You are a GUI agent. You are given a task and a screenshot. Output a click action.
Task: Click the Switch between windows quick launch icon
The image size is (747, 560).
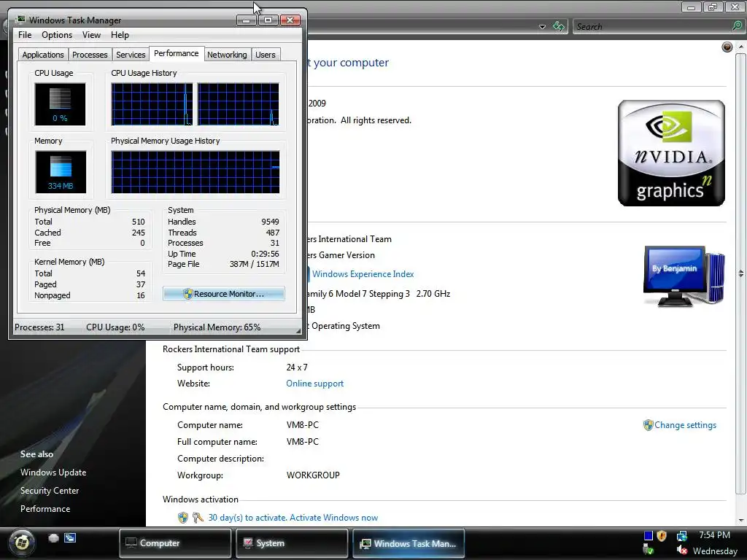70,537
